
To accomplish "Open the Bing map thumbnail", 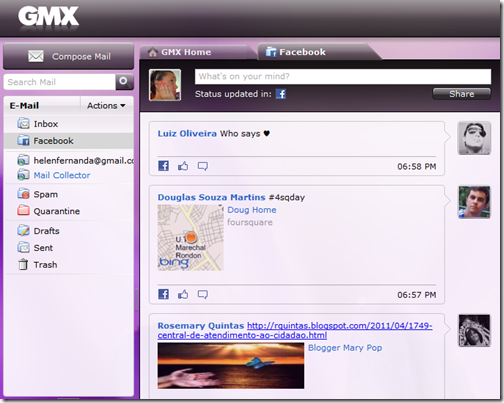I will point(190,237).
